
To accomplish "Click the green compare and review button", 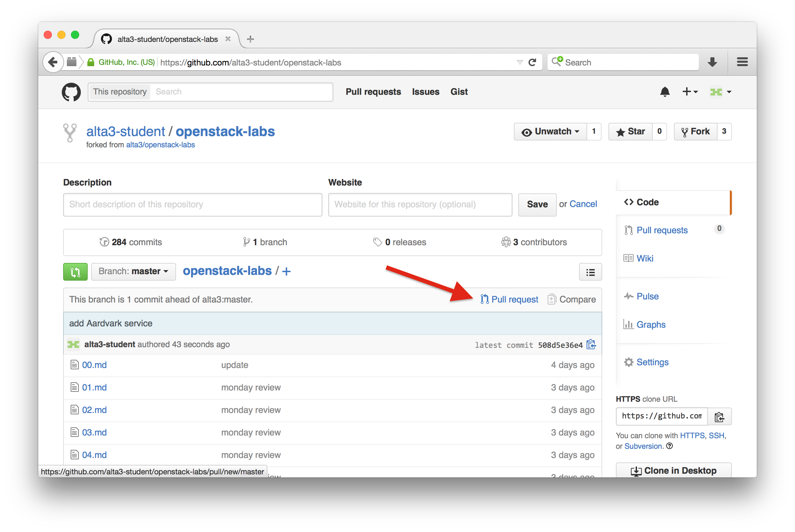I will tap(75, 272).
